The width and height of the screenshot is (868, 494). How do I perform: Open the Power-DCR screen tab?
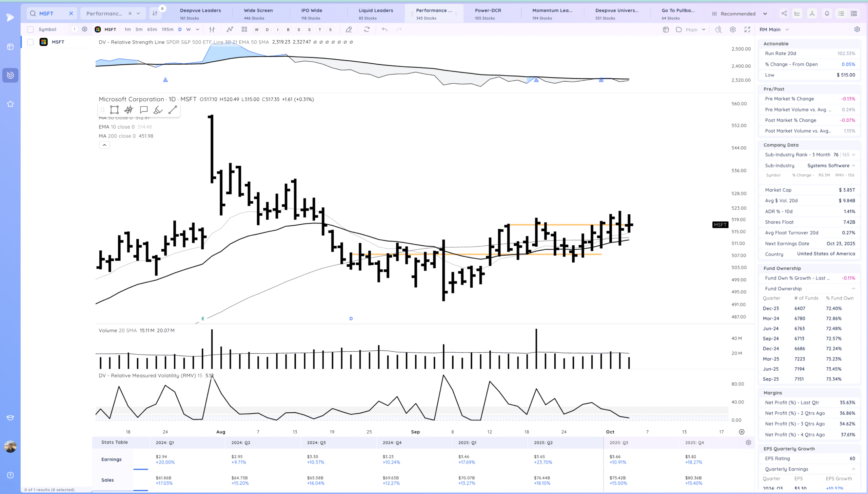[488, 14]
